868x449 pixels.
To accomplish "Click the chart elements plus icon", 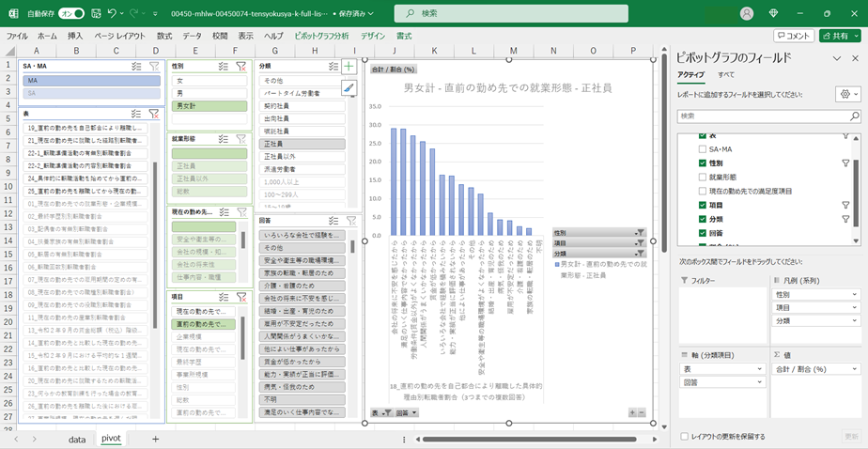I will (349, 67).
